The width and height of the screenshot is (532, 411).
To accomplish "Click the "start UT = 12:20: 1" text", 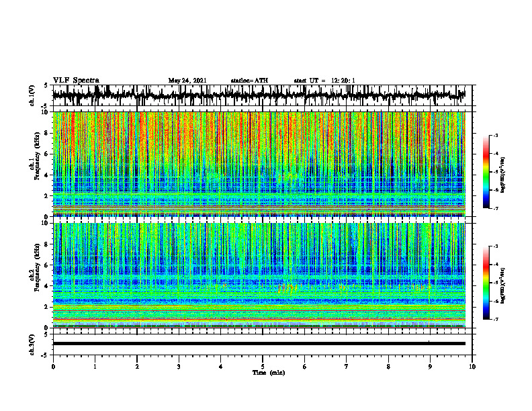I will coord(324,81).
